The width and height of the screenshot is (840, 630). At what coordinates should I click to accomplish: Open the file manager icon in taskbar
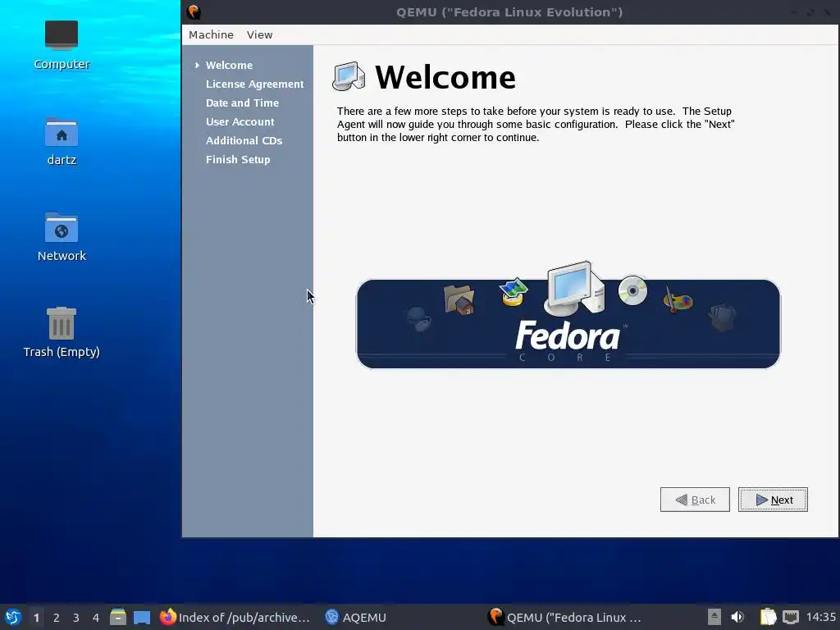tap(118, 617)
